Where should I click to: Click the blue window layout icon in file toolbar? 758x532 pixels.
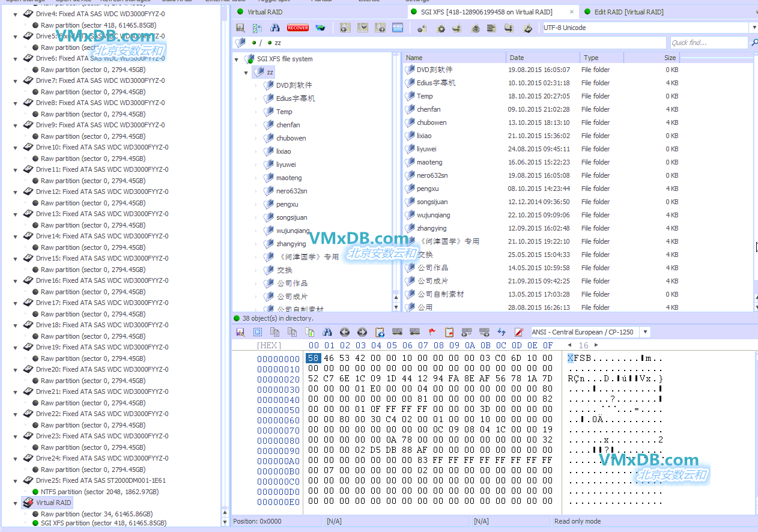(398, 28)
